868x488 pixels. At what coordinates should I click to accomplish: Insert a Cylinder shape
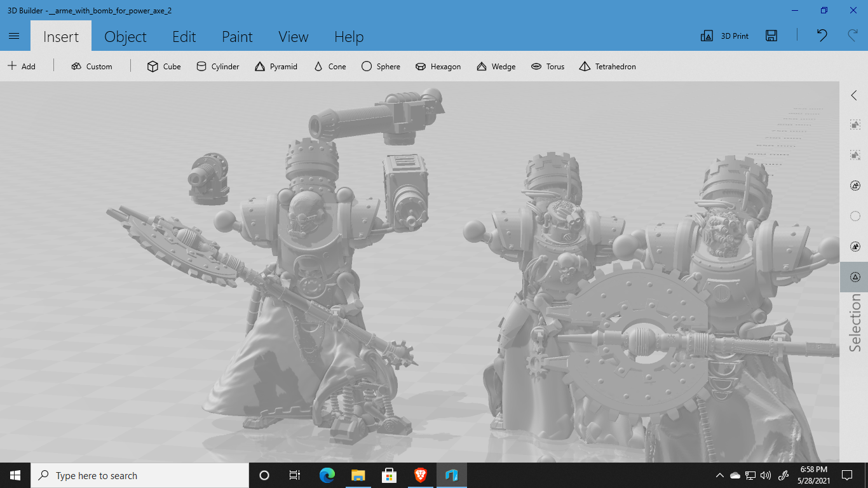tap(217, 66)
